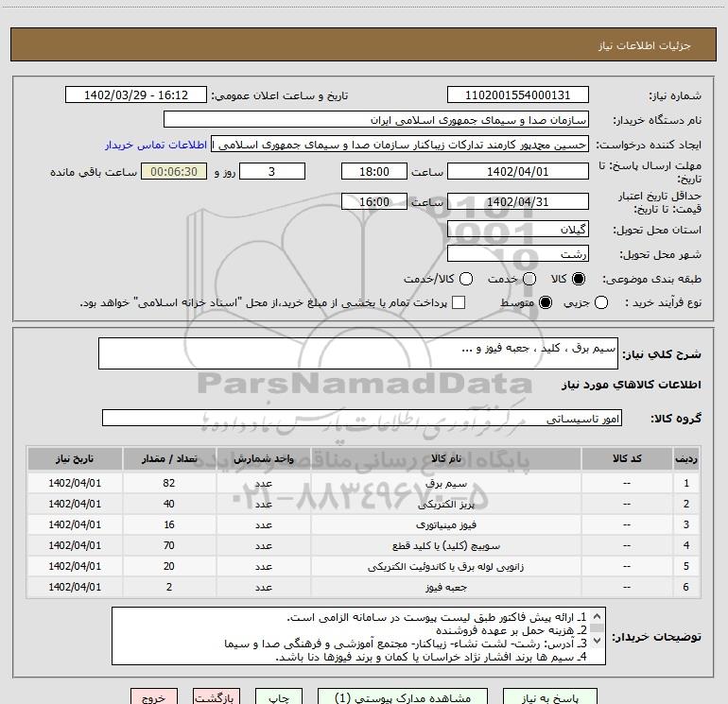728x704 pixels.
Task: Open اطلاعات تماس خریدار link
Action: [156, 145]
